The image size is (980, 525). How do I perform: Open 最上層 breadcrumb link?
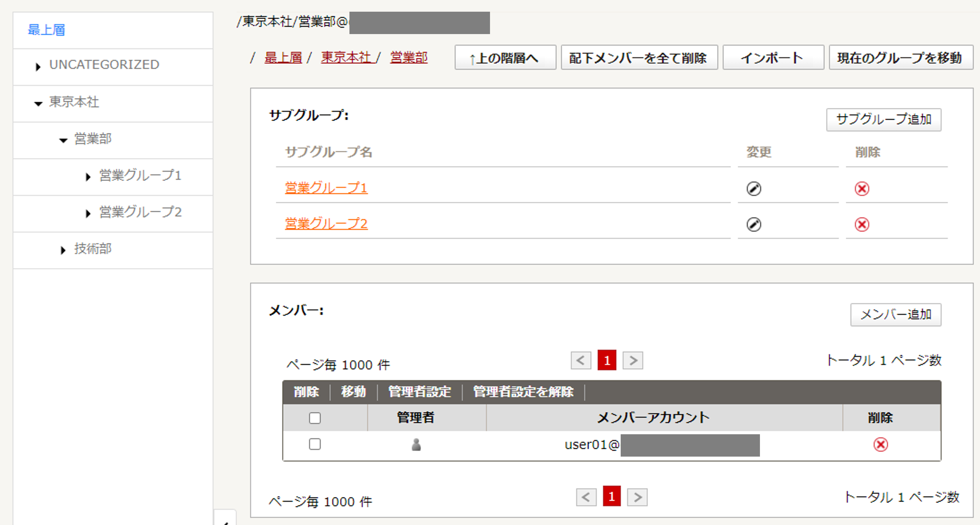point(283,57)
